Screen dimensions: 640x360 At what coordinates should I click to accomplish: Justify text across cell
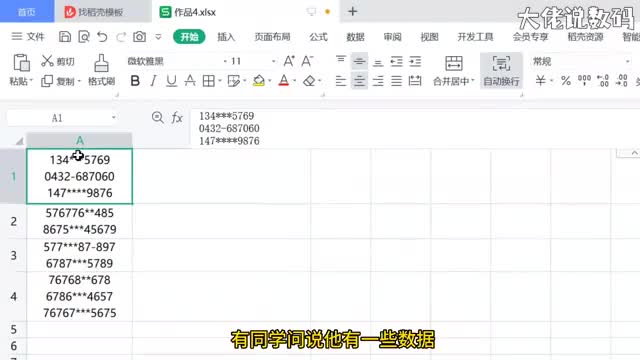point(396,81)
